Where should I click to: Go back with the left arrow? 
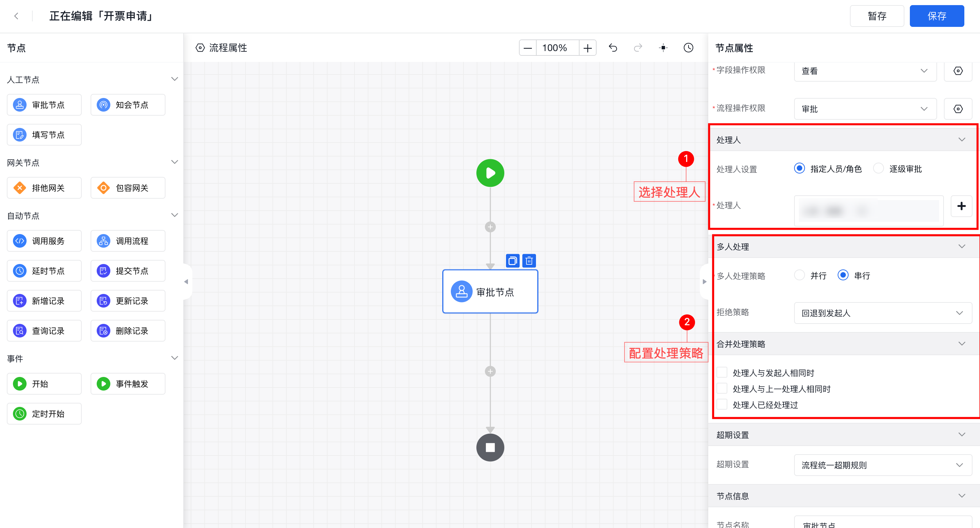click(16, 16)
